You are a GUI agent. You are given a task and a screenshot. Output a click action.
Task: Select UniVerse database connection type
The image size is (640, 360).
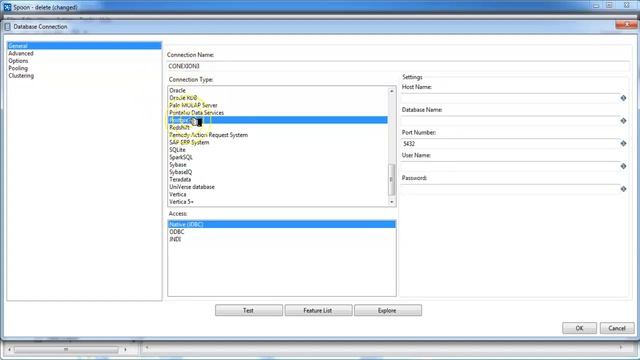click(192, 187)
